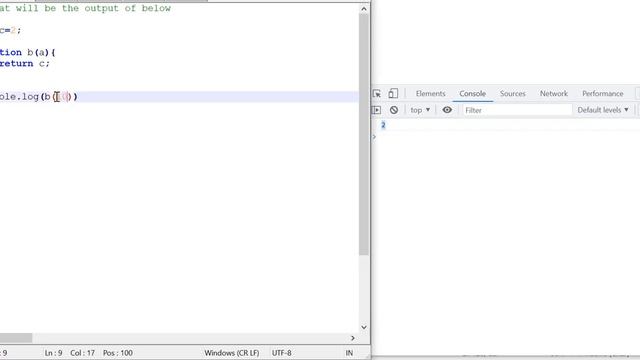This screenshot has width=640, height=360.
Task: Click the horizontal scrollbar right arrow
Action: click(x=353, y=338)
